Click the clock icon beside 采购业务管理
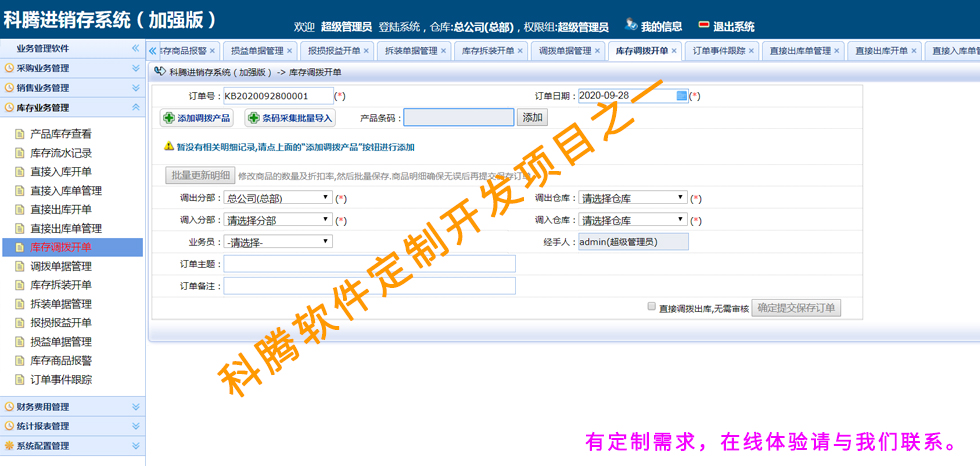Viewport: 980px width, 466px height. pyautogui.click(x=9, y=68)
